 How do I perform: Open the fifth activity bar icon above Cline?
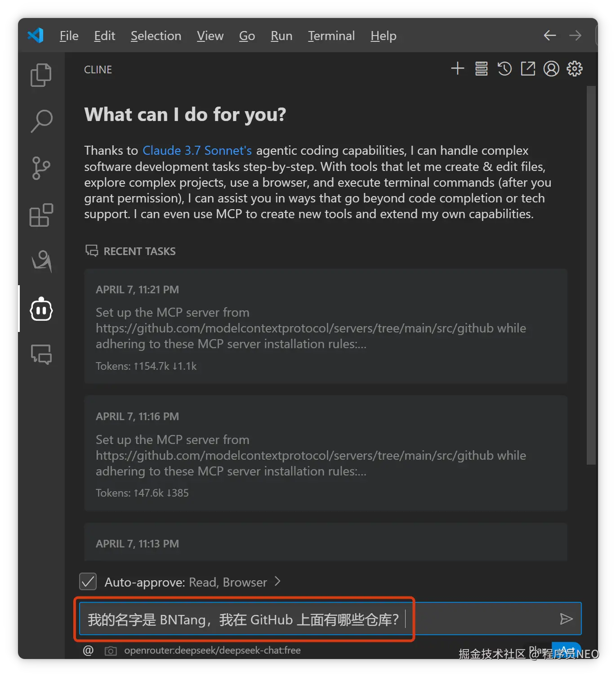[41, 261]
